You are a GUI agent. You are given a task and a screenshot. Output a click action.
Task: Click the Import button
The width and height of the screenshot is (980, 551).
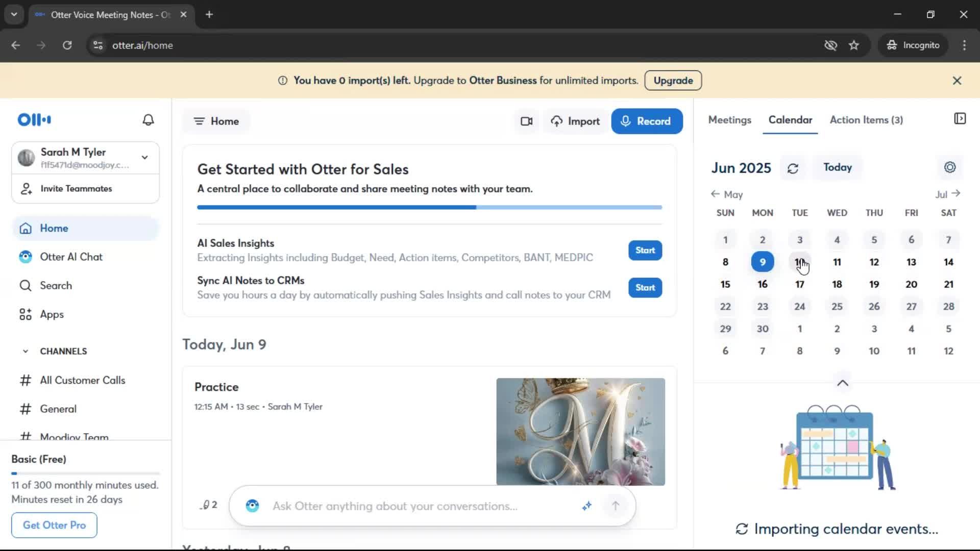(575, 121)
